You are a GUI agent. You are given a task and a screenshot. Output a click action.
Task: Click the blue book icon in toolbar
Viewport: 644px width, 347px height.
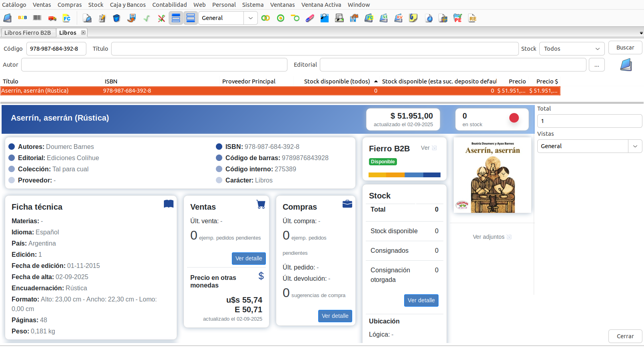[8, 18]
